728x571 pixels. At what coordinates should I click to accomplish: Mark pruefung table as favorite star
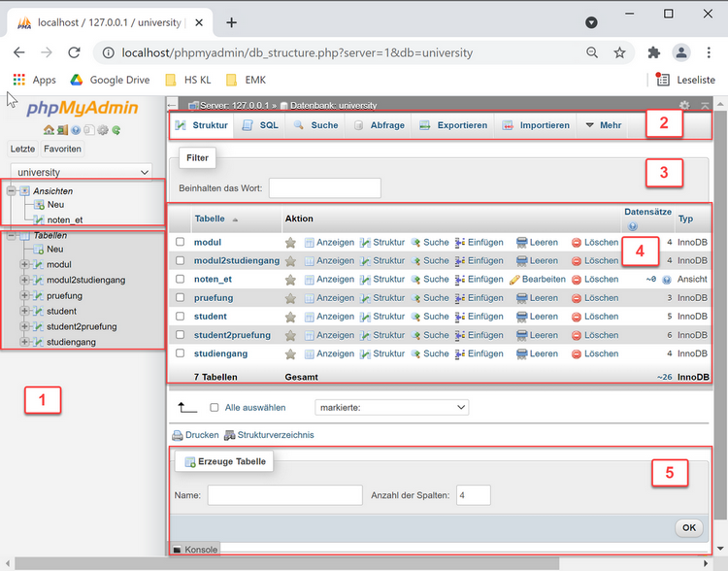[290, 298]
